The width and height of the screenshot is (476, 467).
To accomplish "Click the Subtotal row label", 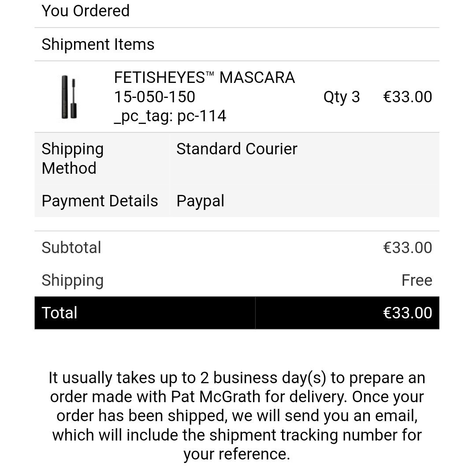I will pos(71,247).
